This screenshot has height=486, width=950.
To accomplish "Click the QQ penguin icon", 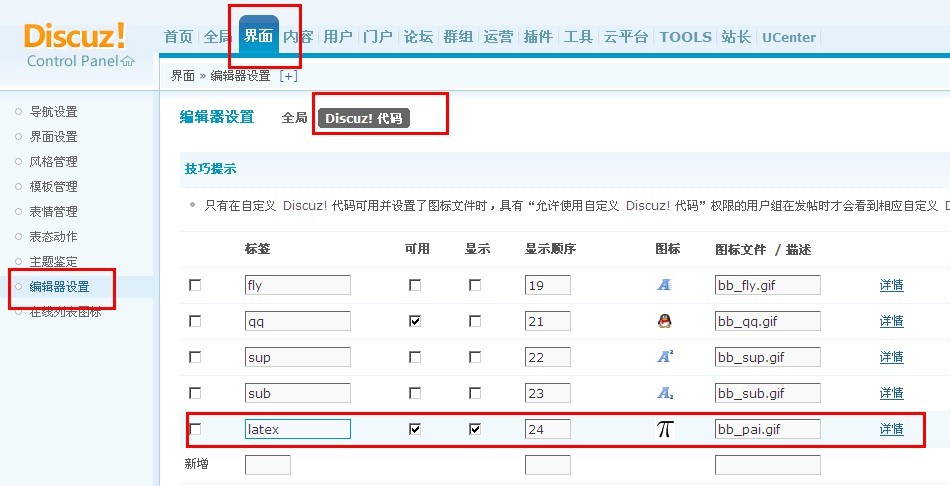I will point(665,321).
